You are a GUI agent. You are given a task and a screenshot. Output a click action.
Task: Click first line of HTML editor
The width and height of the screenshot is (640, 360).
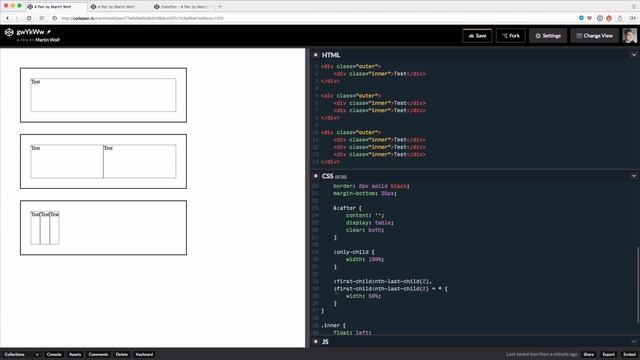[351, 66]
